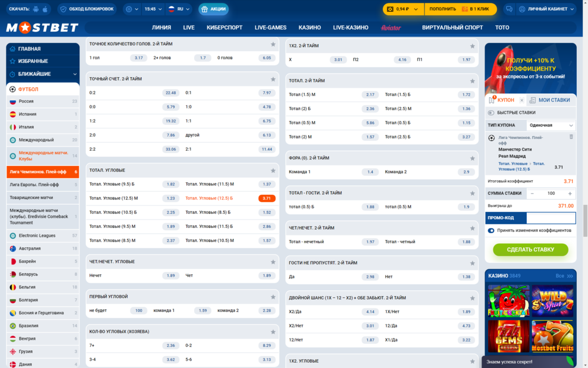
Task: Star the Тотал. 2-й тайм market
Action: click(473, 81)
